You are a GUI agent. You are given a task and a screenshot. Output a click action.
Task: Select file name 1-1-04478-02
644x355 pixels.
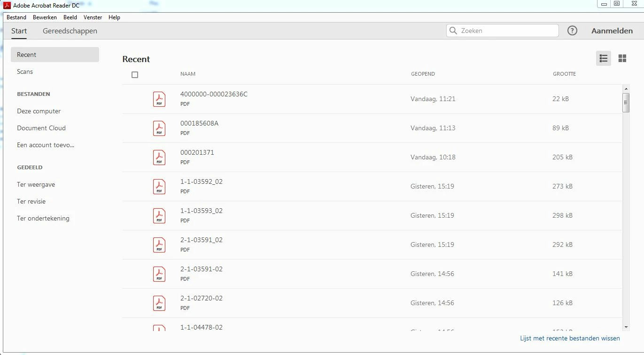coord(202,327)
